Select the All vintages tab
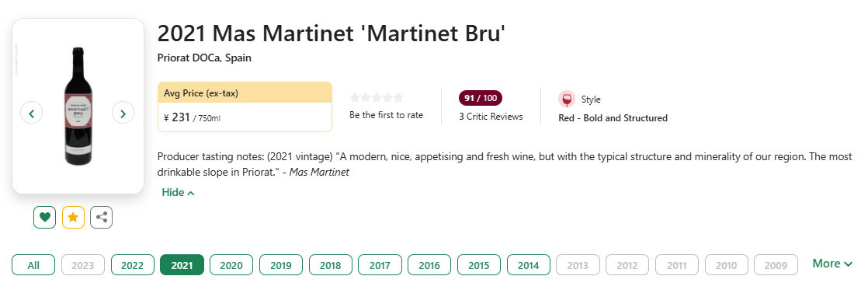This screenshot has width=868, height=283. tap(33, 265)
